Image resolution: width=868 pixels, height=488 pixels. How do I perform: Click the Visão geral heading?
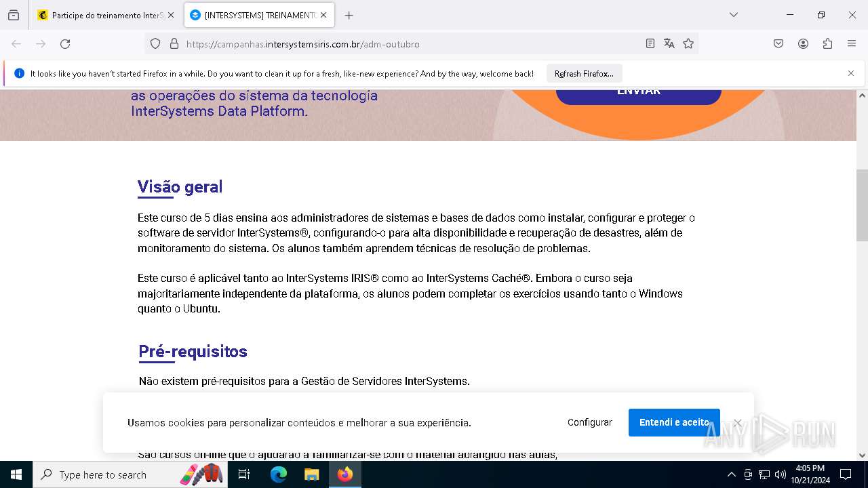[x=180, y=186]
